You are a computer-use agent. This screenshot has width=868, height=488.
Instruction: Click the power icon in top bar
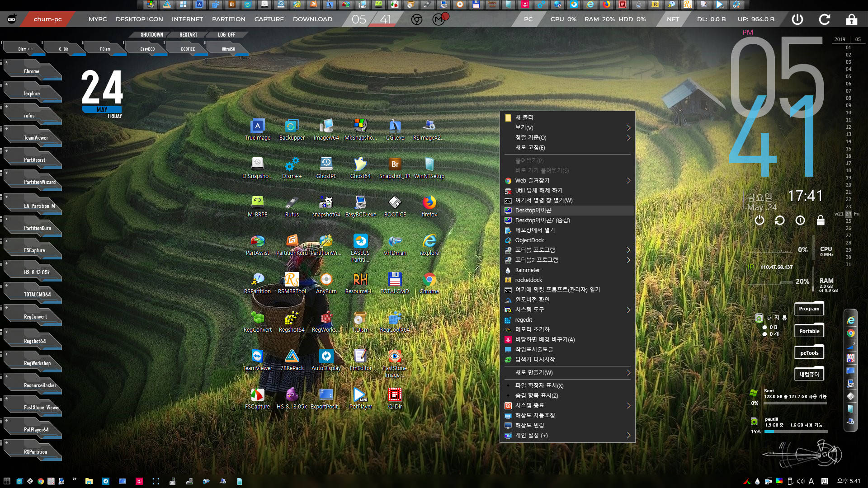tap(797, 19)
